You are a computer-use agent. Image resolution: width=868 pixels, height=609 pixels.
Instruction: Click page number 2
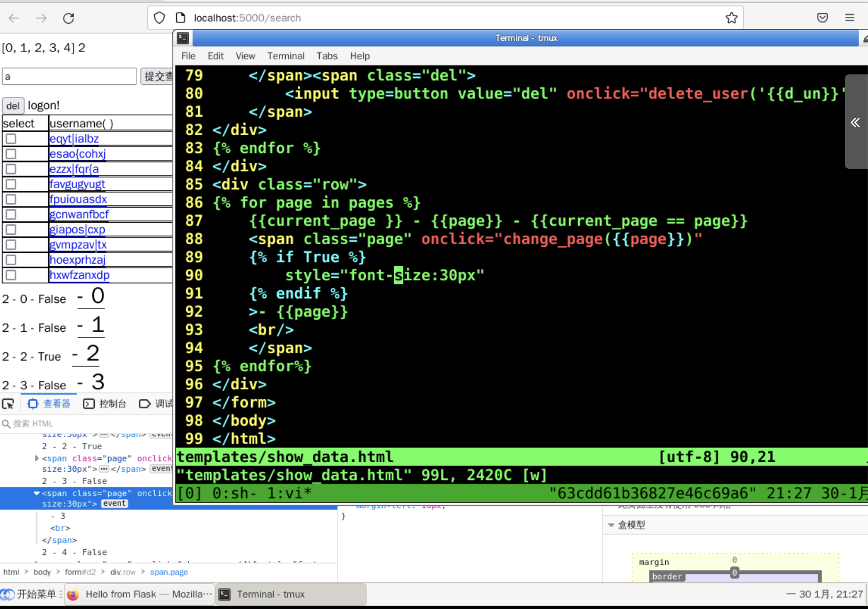click(x=86, y=354)
